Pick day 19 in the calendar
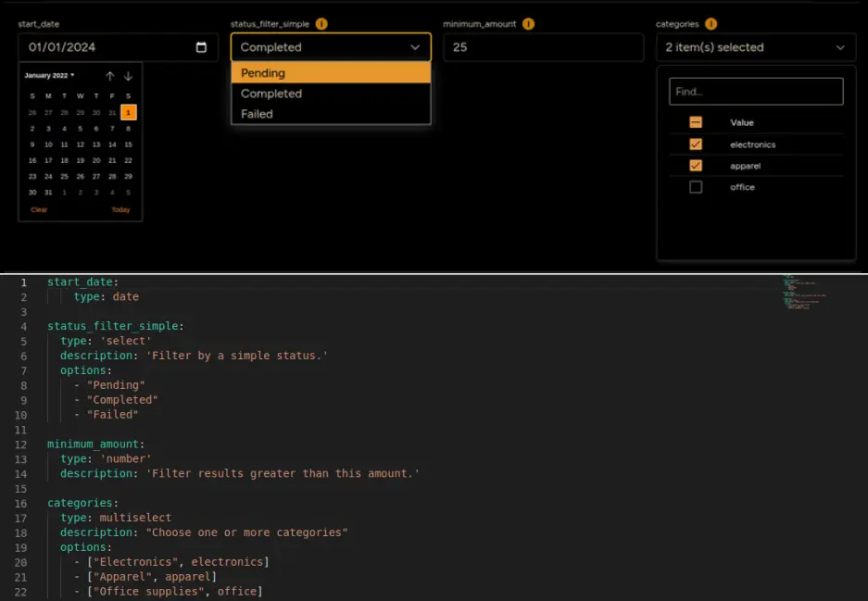The width and height of the screenshot is (868, 601). [81, 160]
